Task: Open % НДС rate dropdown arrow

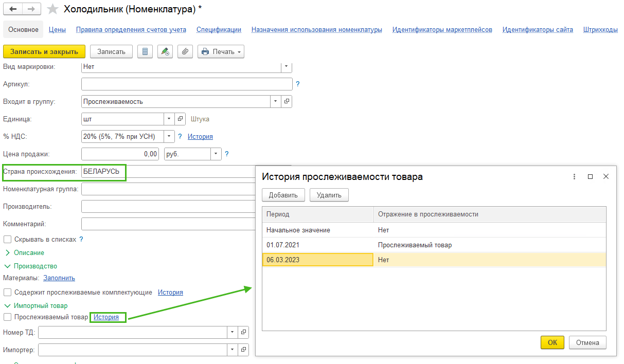Action: click(x=170, y=136)
